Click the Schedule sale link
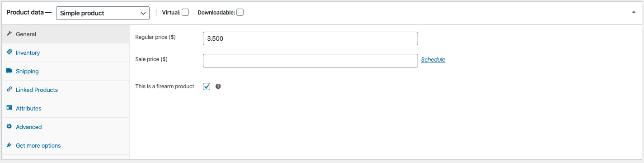This screenshot has height=163, width=644. click(x=433, y=59)
